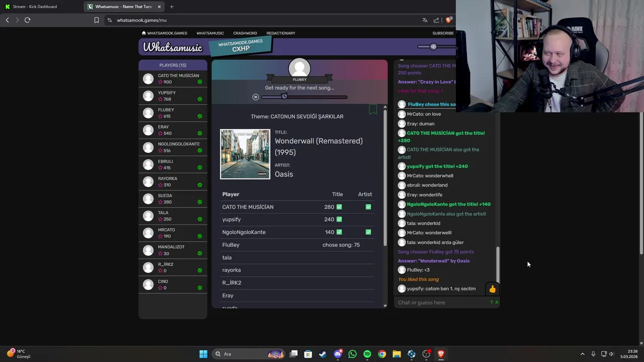Click yupsify title checkbox
Image resolution: width=644 pixels, height=362 pixels.
pos(339,220)
